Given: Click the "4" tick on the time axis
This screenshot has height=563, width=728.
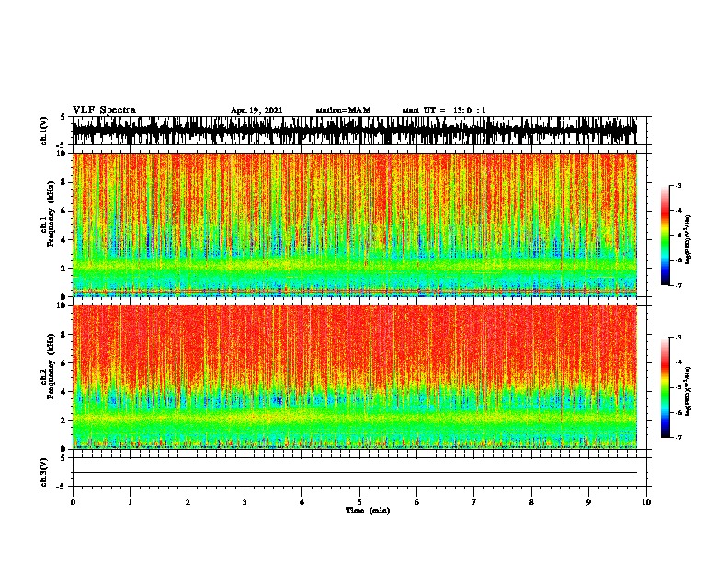Looking at the screenshot, I should click(x=302, y=502).
